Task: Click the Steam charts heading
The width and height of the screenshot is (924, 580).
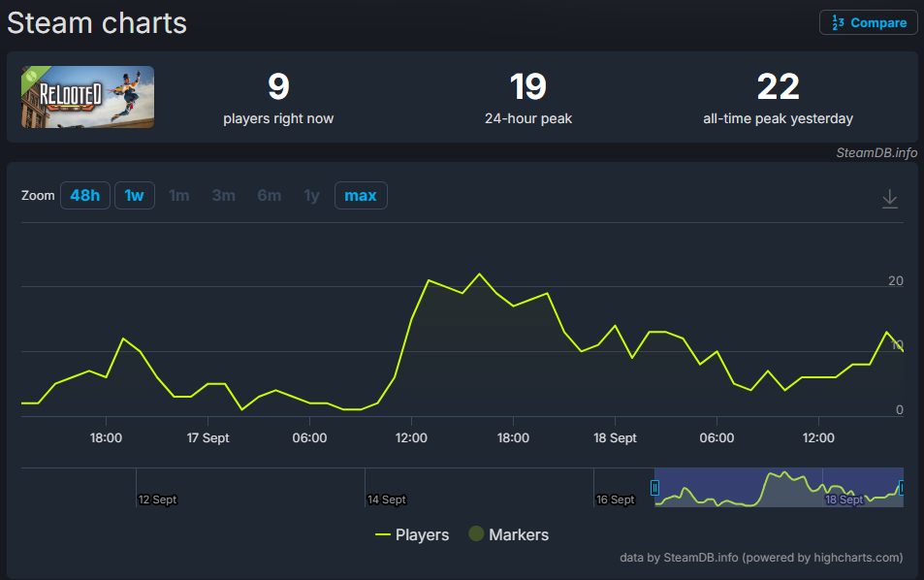Action: (x=97, y=23)
